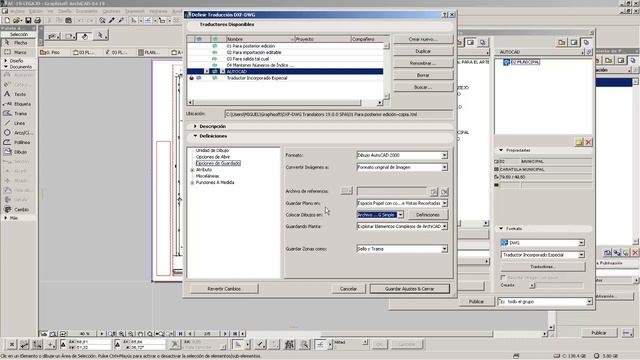The height and width of the screenshot is (360, 640).
Task: Click the hand pan icon in bottom bar
Action: [x=140, y=334]
